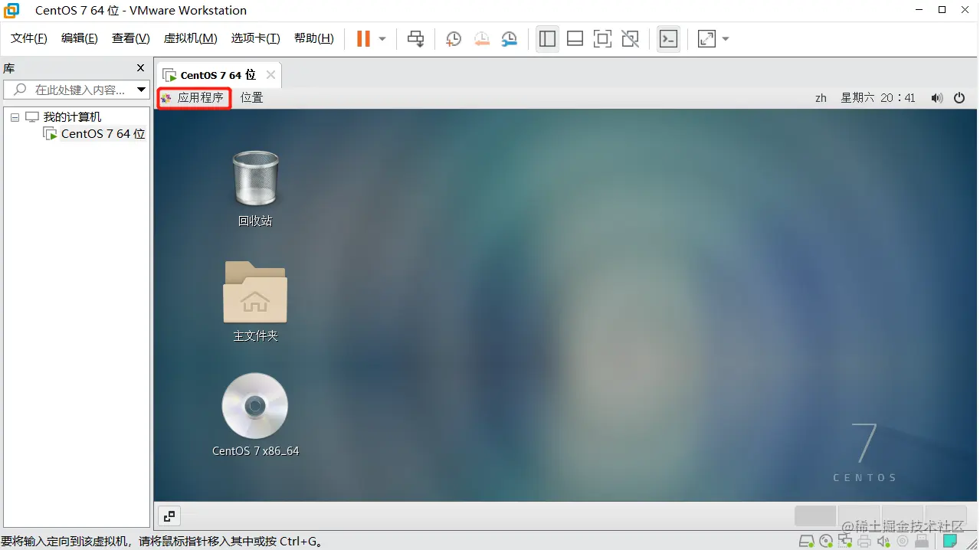Collapse the 我的计算机 tree node
Image resolution: width=980 pixels, height=550 pixels.
(14, 116)
